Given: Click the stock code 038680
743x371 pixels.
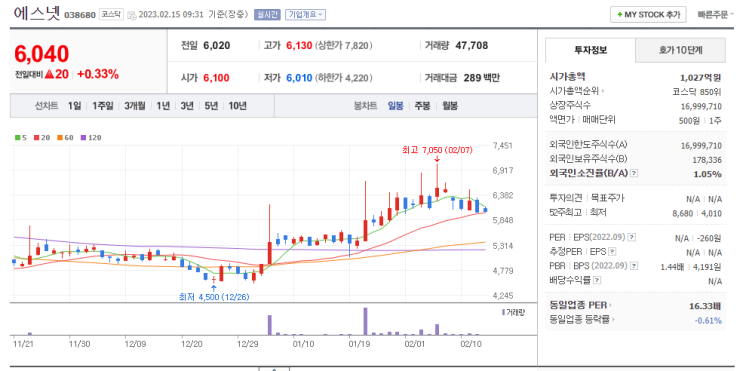Looking at the screenshot, I should [80, 15].
